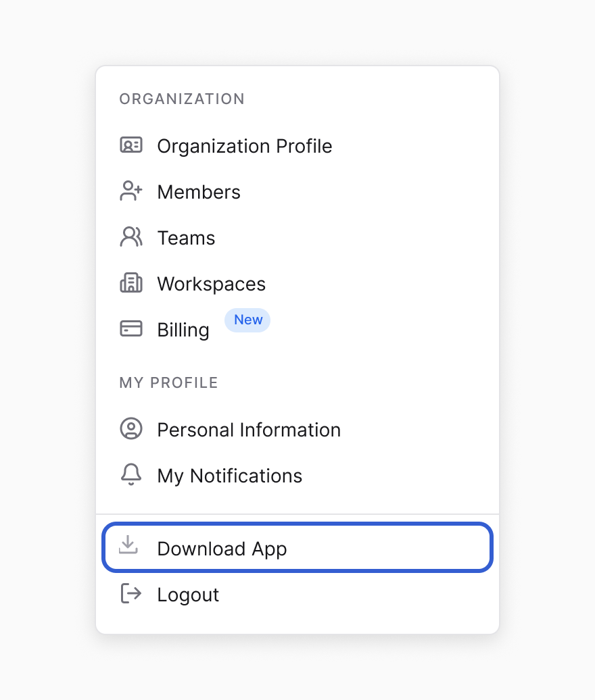Click the New badge beside Billing
This screenshot has width=595, height=700.
(x=247, y=320)
